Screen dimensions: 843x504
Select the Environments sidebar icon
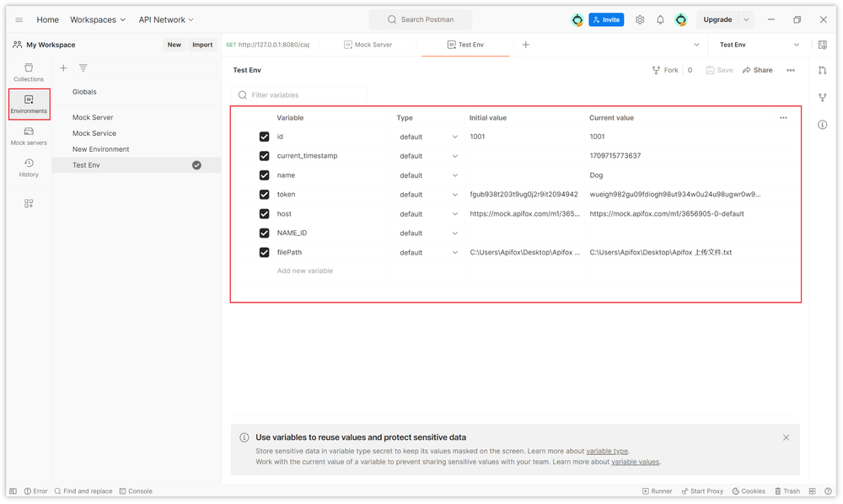28,104
